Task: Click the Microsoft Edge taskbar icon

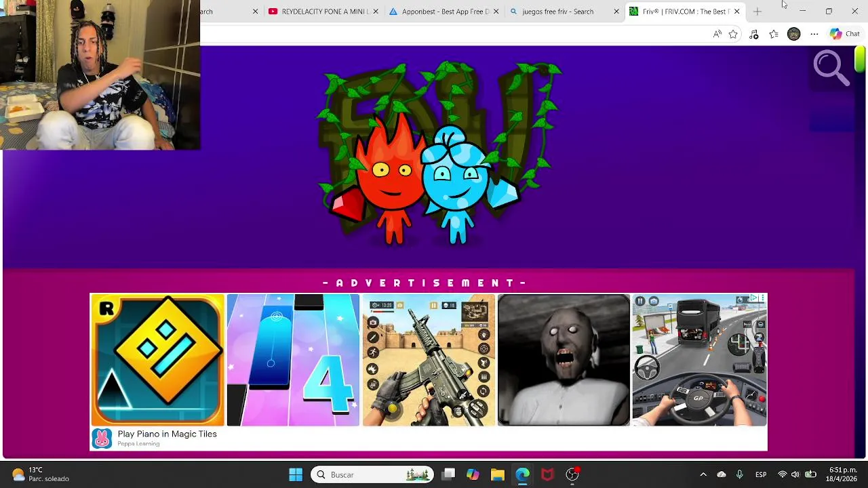Action: pos(522,474)
